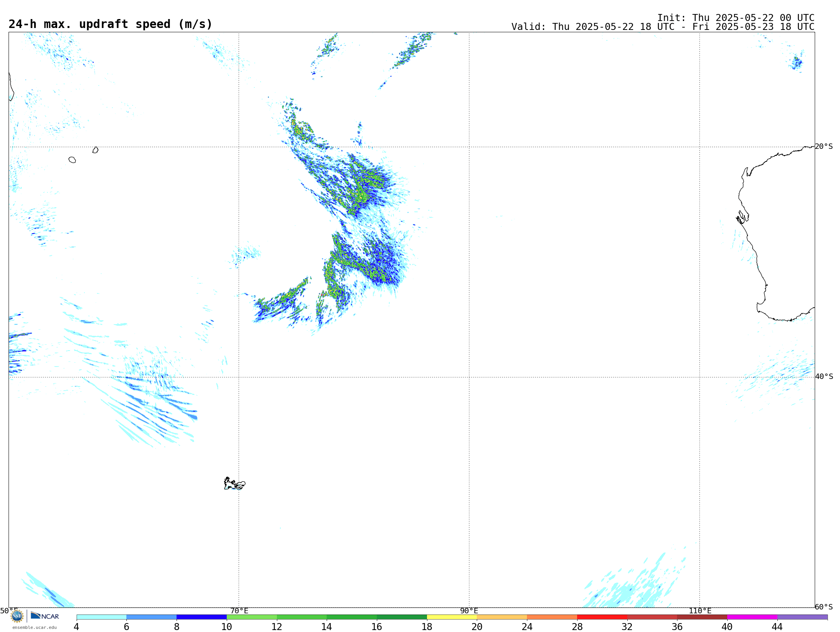Viewport: 840px width, 632px height.
Task: Click the red 28-32 m/s swatch
Action: tap(602, 617)
